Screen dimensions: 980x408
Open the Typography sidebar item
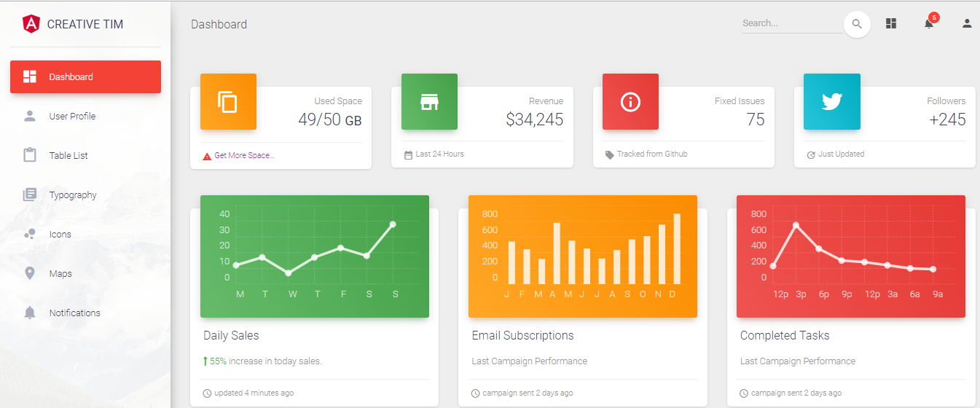coord(85,195)
